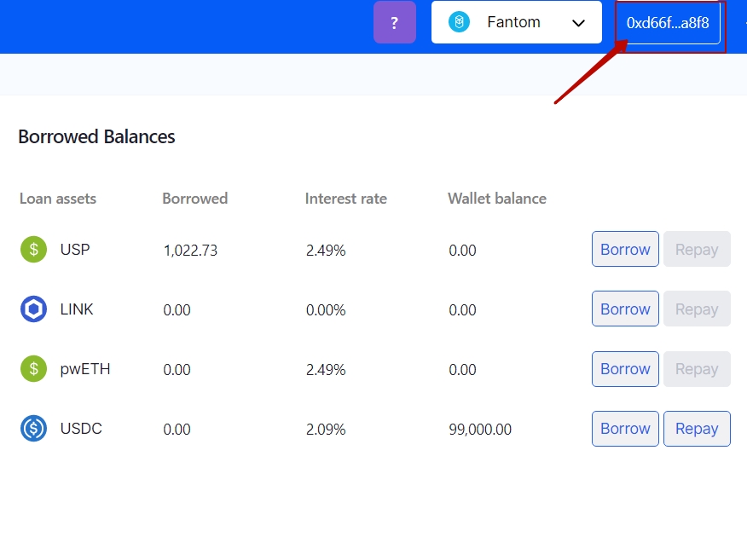Click the Interest rate column header
747x560 pixels.
345,199
